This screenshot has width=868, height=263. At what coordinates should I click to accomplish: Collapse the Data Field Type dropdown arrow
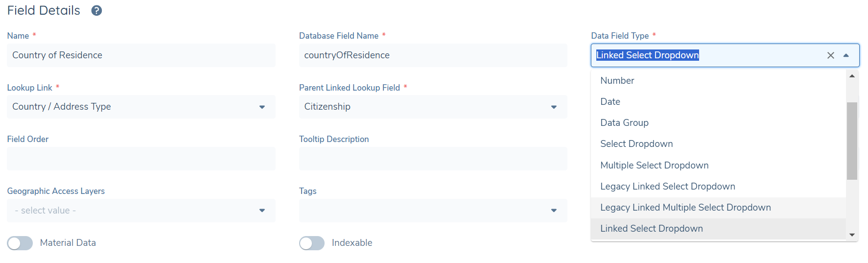point(846,55)
